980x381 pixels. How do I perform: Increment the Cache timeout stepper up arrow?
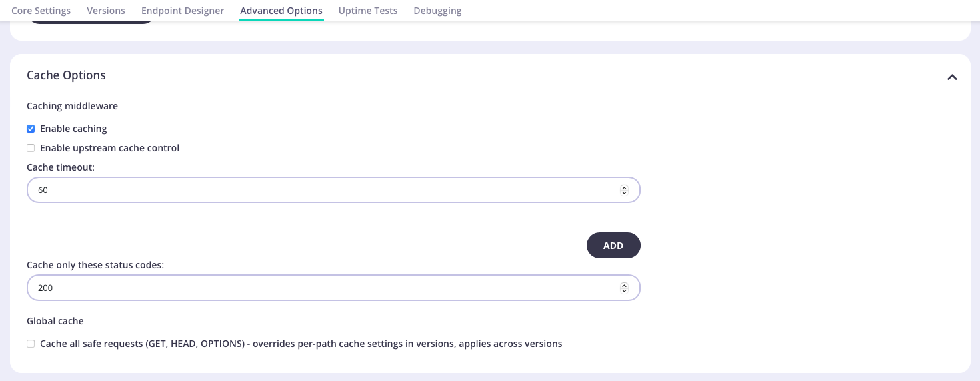624,187
